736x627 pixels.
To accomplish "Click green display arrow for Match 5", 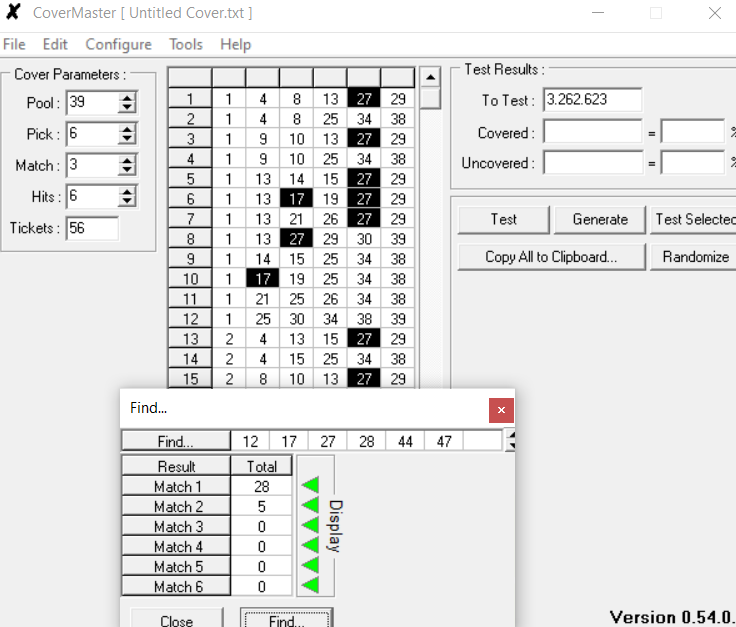I will click(310, 566).
